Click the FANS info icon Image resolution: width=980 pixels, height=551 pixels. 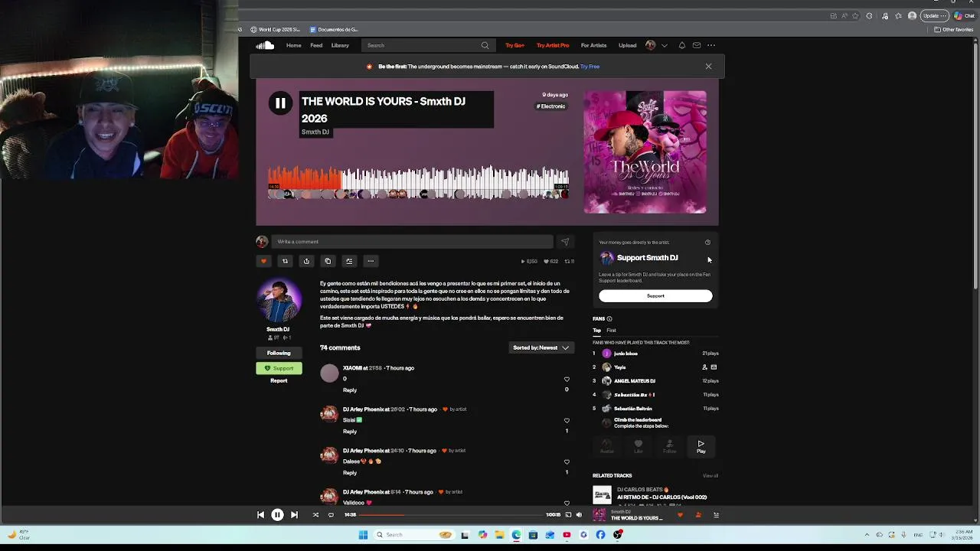[609, 319]
